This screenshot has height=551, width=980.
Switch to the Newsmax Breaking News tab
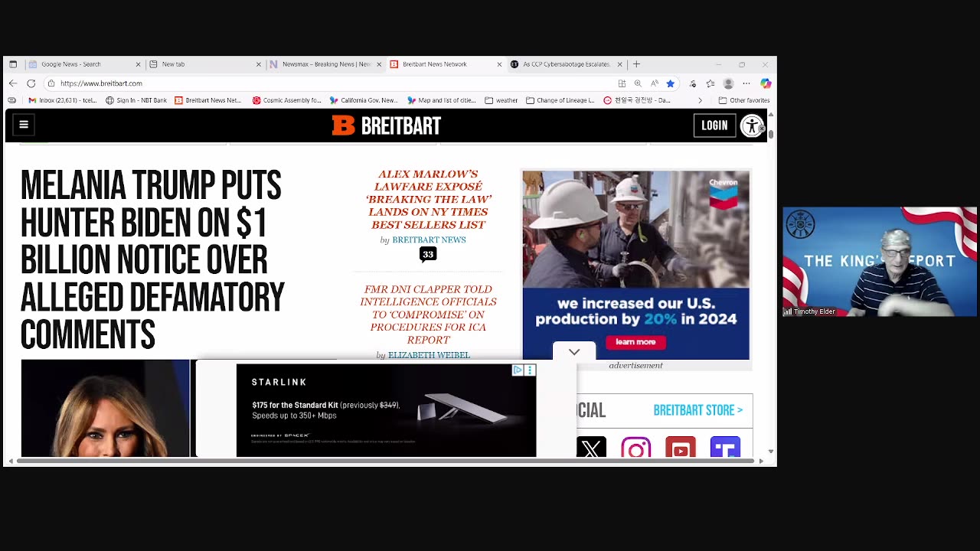(x=326, y=64)
